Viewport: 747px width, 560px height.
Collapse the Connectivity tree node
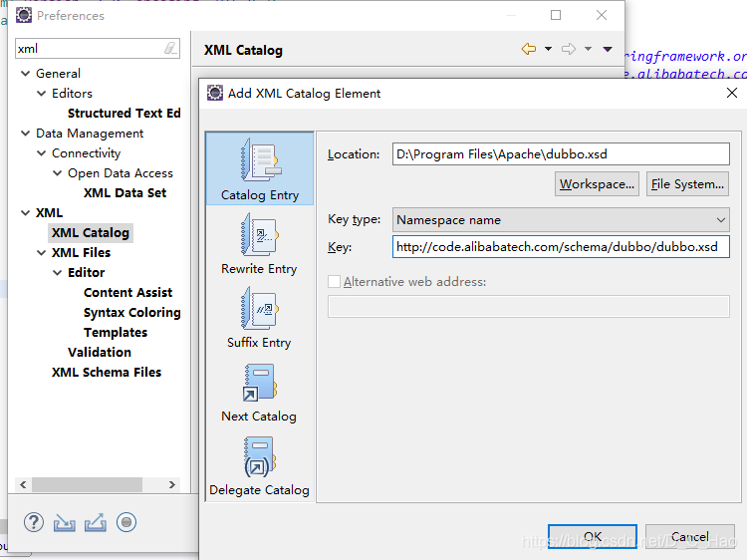pos(42,153)
